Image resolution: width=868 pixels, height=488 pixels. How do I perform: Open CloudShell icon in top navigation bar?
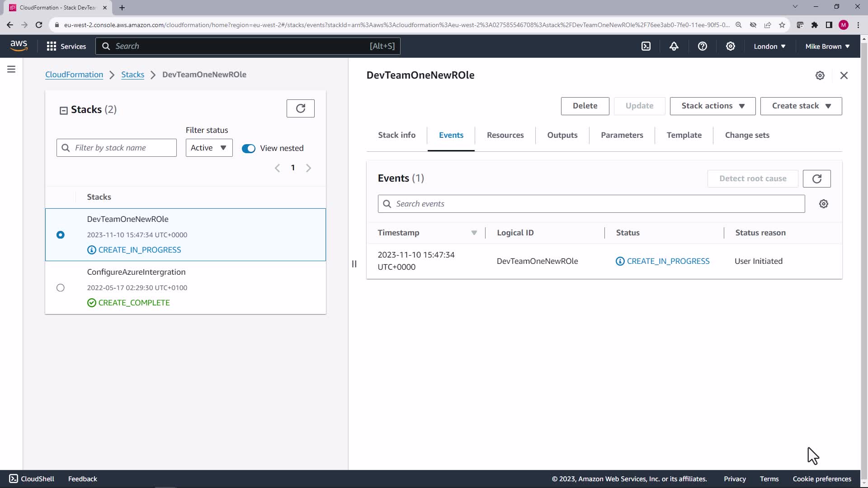click(x=646, y=46)
